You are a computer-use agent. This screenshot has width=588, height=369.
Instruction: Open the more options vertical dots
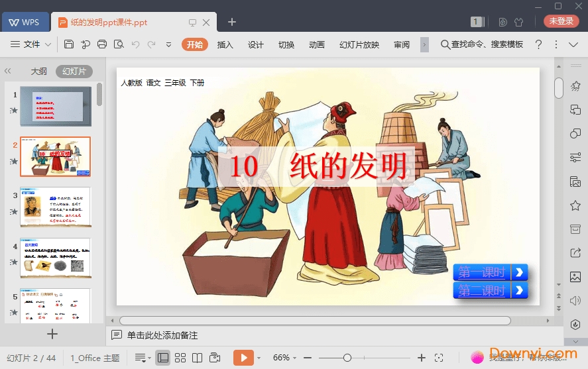coord(556,44)
